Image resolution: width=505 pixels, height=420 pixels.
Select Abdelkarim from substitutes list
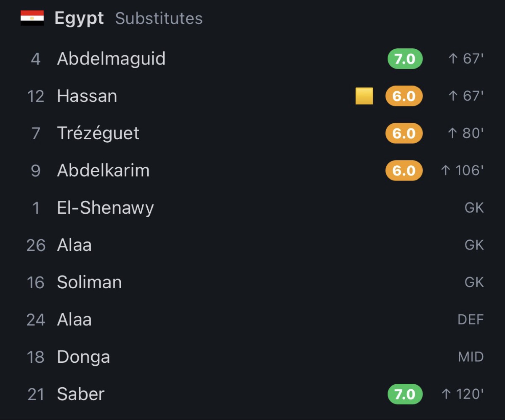click(x=252, y=170)
